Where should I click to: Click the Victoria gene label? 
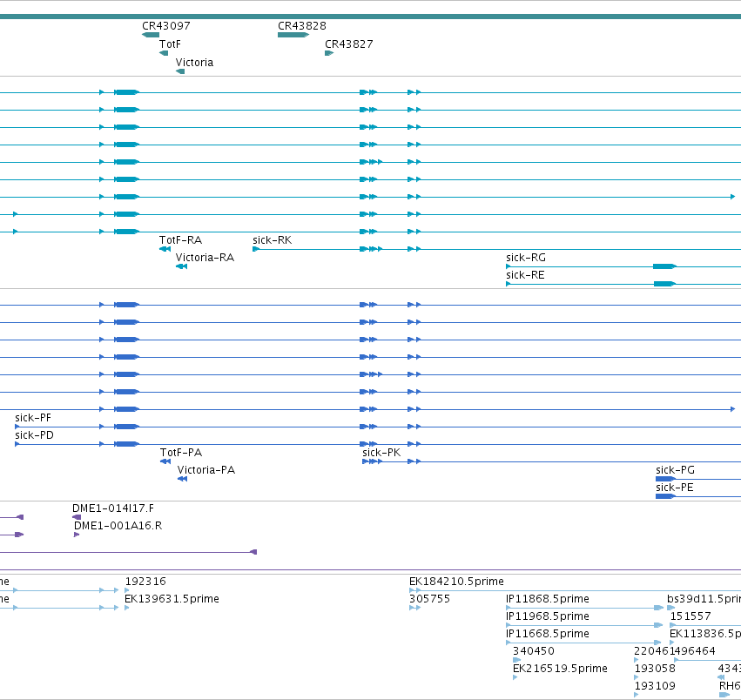(194, 63)
